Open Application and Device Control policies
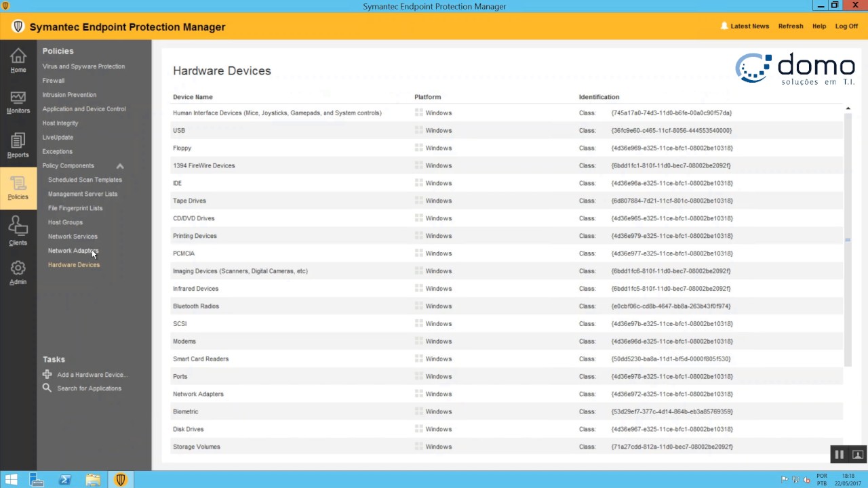Screen dimensions: 868x488 (84, 109)
